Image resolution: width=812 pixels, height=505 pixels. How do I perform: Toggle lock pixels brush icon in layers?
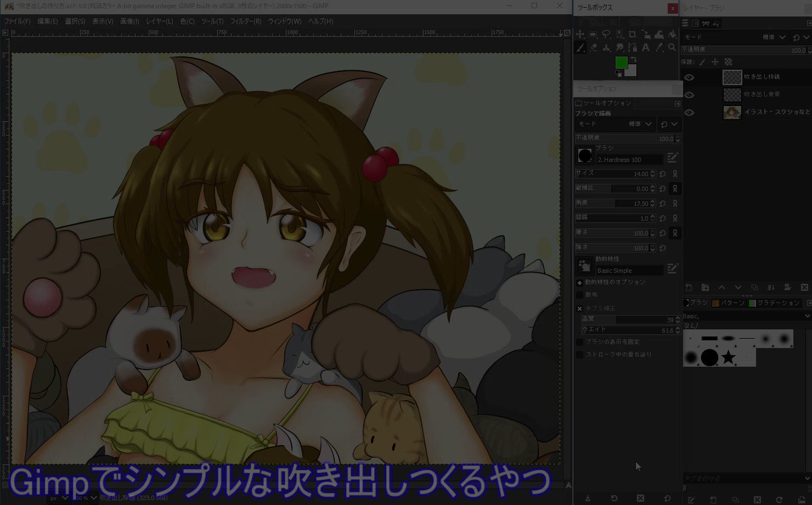[x=702, y=62]
